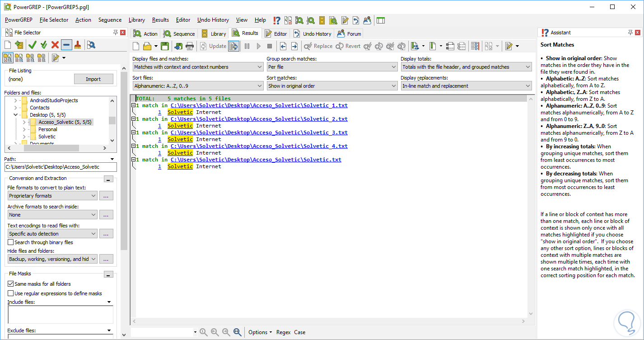Open Solvetic_1.txt file path link
Image resolution: width=644 pixels, height=340 pixels.
259,105
